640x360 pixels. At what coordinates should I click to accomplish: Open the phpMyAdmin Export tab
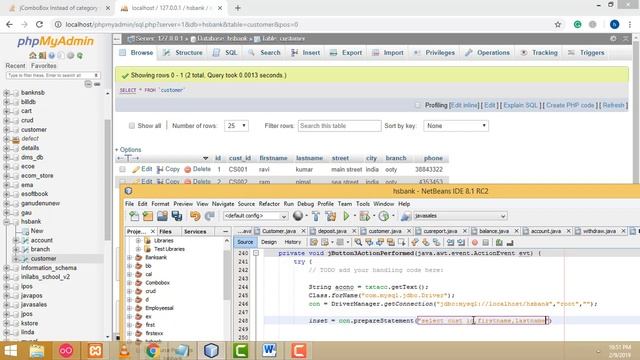346,53
